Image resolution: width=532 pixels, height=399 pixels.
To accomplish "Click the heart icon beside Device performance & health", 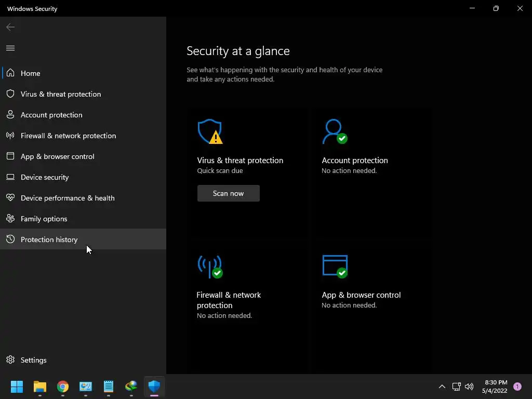I will click(x=10, y=197).
